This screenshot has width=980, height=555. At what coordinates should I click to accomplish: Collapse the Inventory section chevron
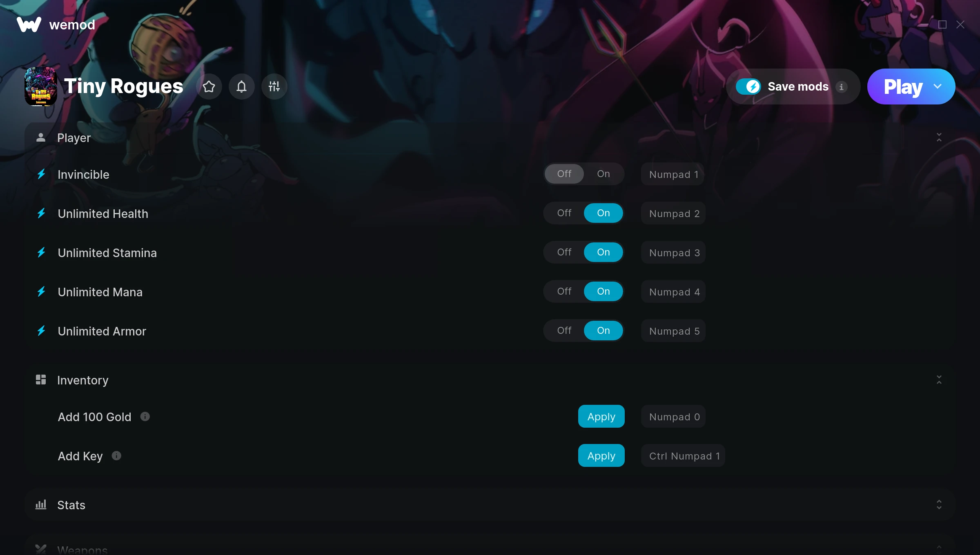point(939,380)
